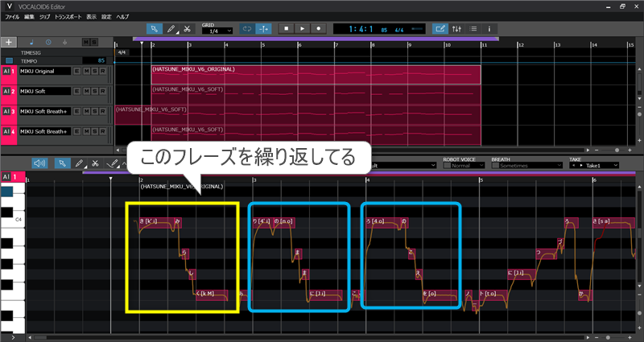Viewport: 644px width, 342px height.
Task: Arm record R on MIKU Original track
Action: [x=103, y=71]
